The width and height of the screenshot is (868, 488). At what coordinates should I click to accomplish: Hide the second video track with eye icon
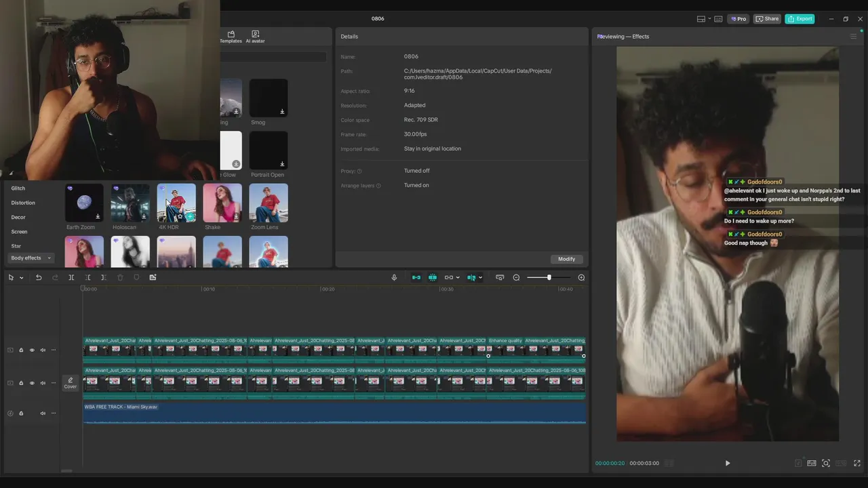pos(32,383)
